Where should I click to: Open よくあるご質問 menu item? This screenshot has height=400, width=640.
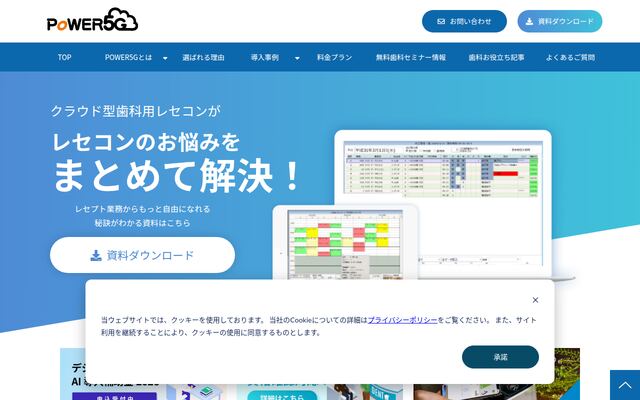click(x=570, y=58)
